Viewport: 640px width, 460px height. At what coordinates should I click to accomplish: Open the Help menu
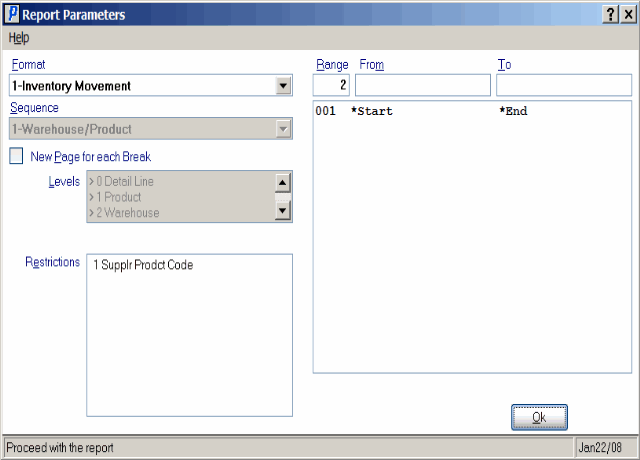[19, 38]
